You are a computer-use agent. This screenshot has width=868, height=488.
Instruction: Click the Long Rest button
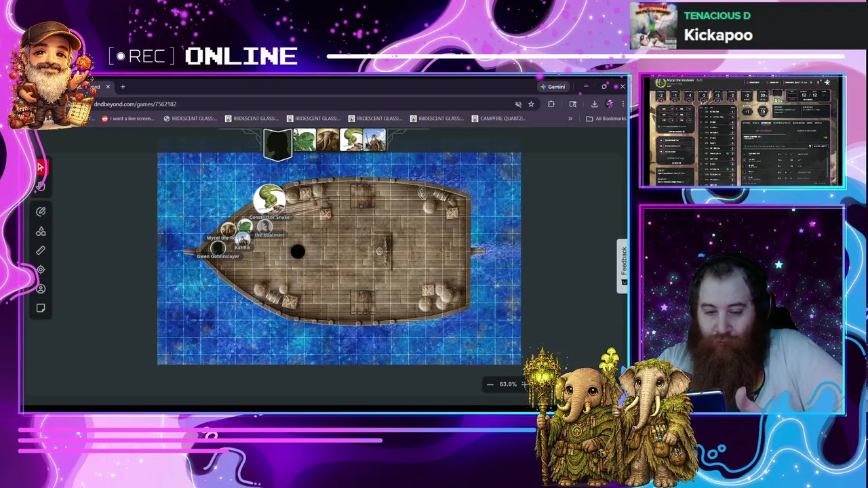coord(774,82)
